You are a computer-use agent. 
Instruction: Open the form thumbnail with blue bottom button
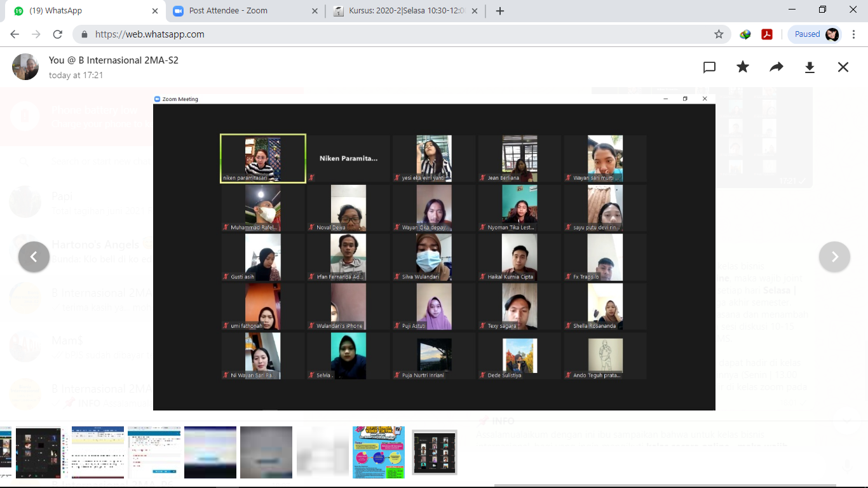(154, 452)
